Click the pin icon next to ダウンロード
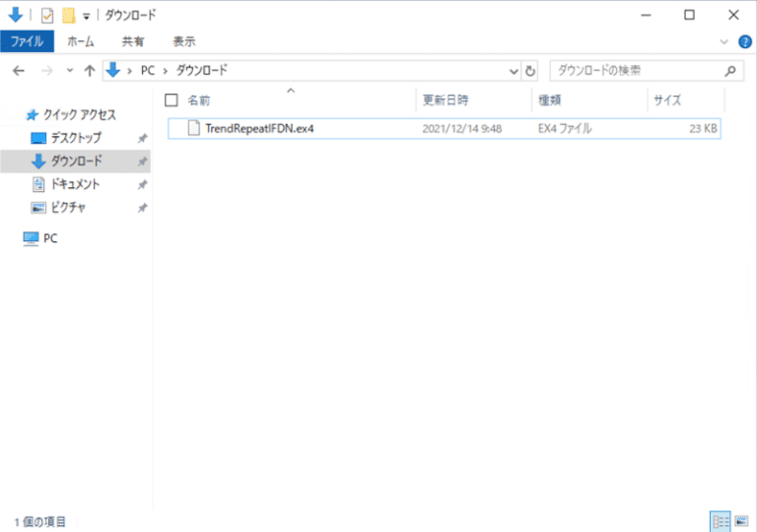 pos(142,162)
